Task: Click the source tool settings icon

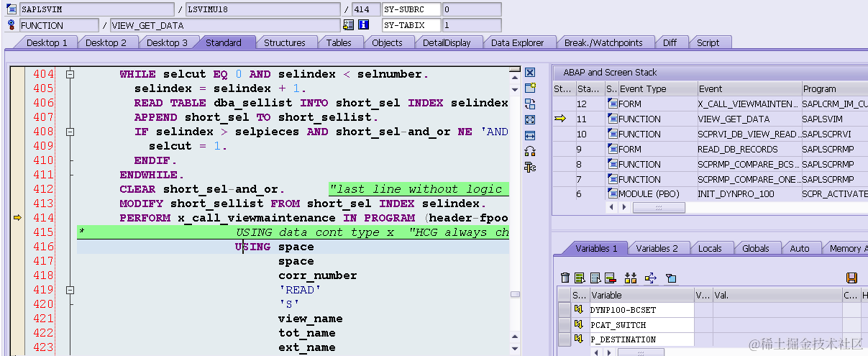Action: point(530,167)
